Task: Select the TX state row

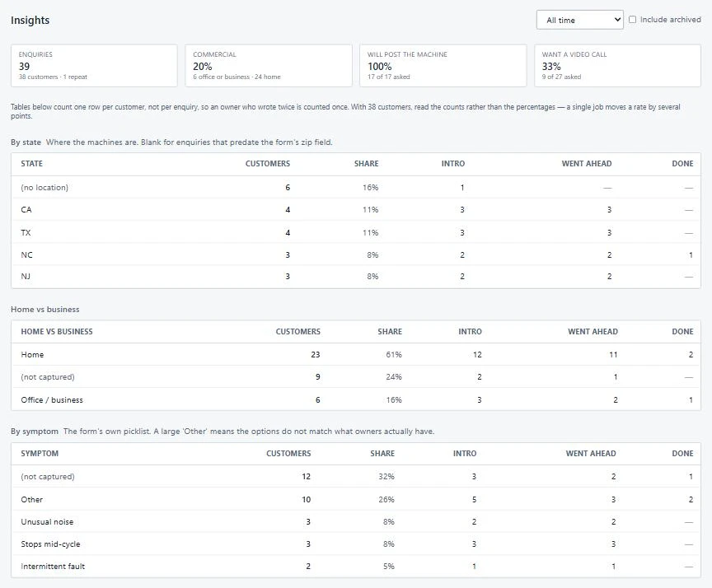Action: [356, 232]
